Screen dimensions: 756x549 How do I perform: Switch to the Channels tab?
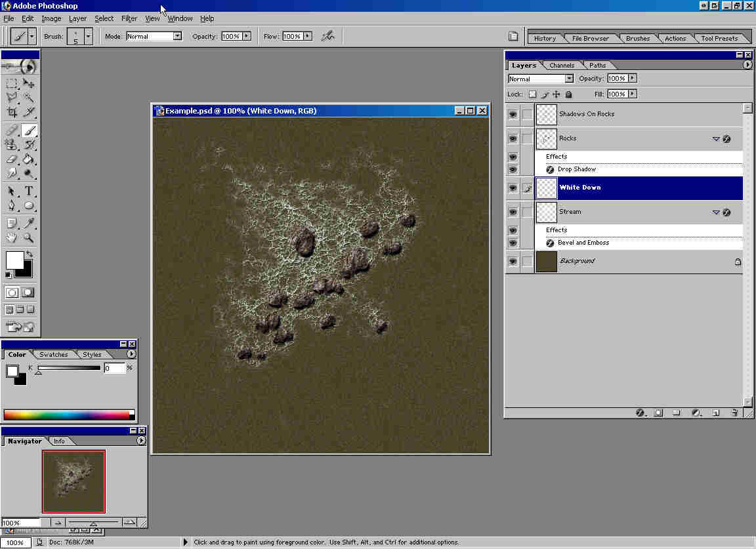562,65
